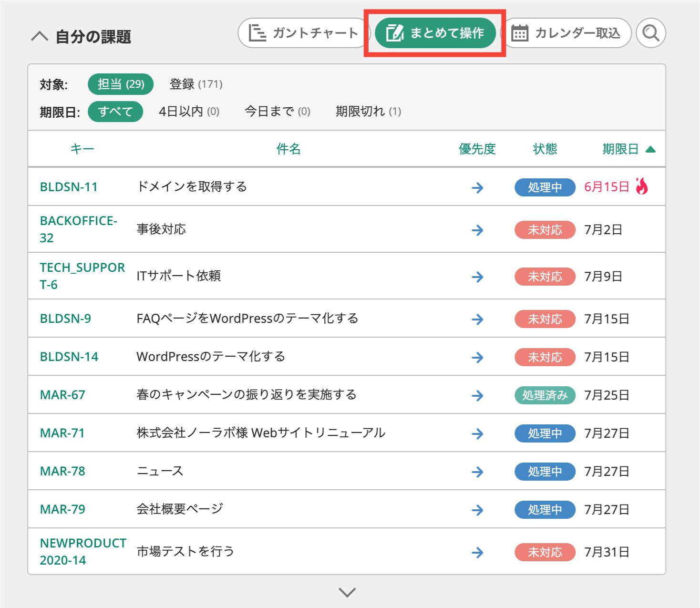Open issue MAR-79
Screen dimensions: 700x608
(62, 509)
